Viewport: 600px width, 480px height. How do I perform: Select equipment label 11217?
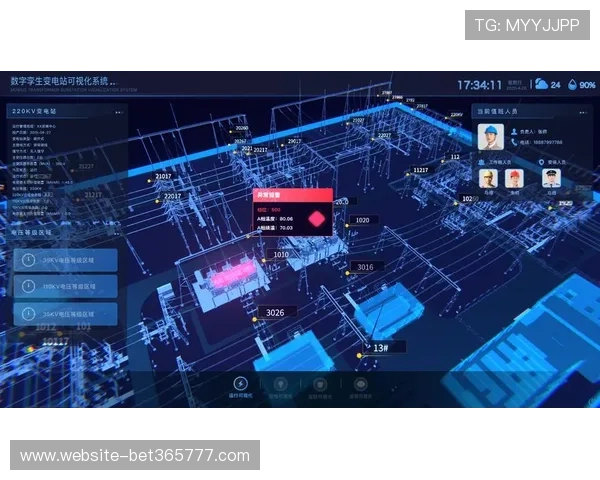coord(421,170)
